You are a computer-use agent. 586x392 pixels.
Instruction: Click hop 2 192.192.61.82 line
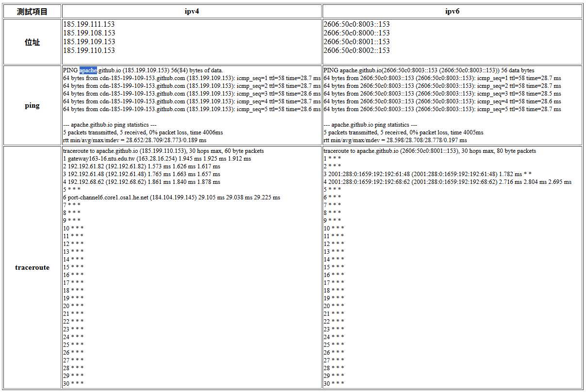142,166
